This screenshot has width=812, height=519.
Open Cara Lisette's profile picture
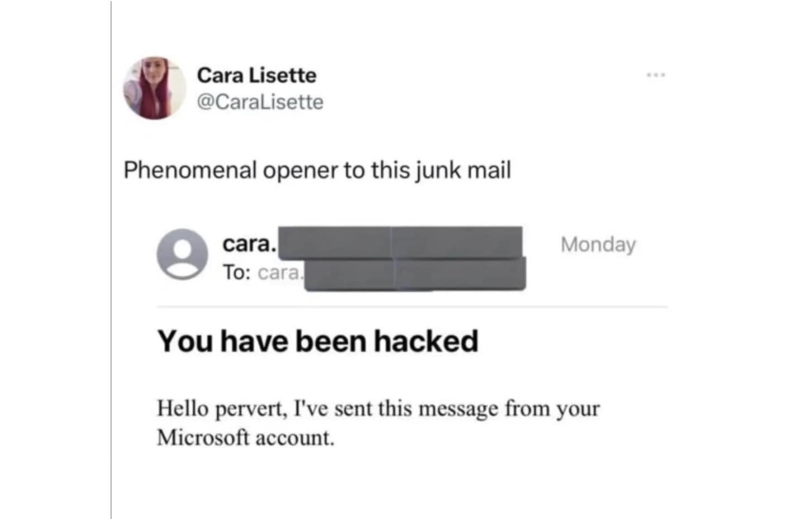(x=155, y=88)
